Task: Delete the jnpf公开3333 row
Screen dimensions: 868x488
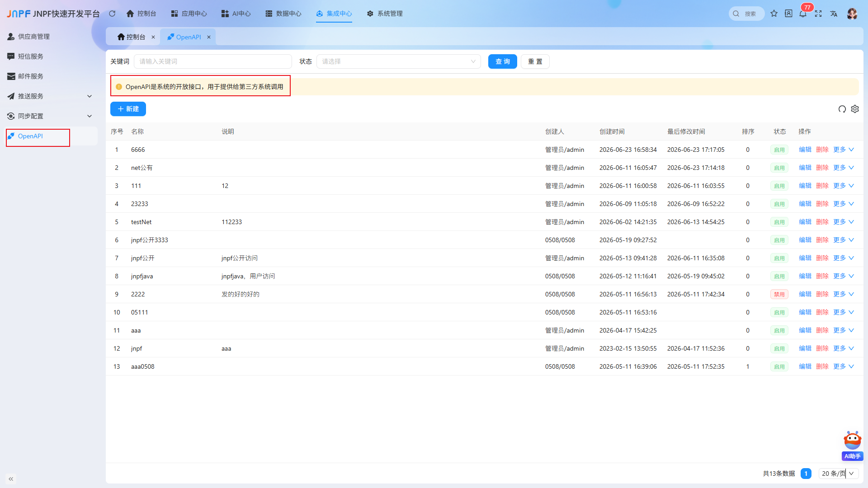Action: [x=822, y=240]
